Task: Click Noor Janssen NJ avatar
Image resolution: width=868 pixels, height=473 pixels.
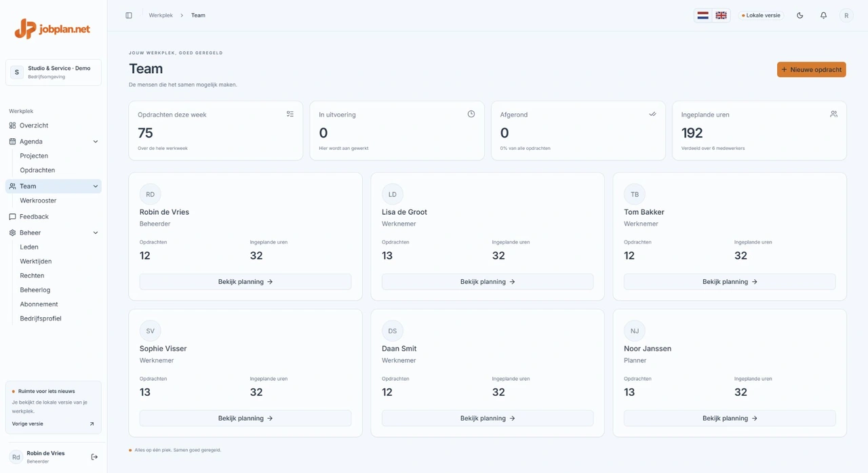Action: (x=634, y=331)
